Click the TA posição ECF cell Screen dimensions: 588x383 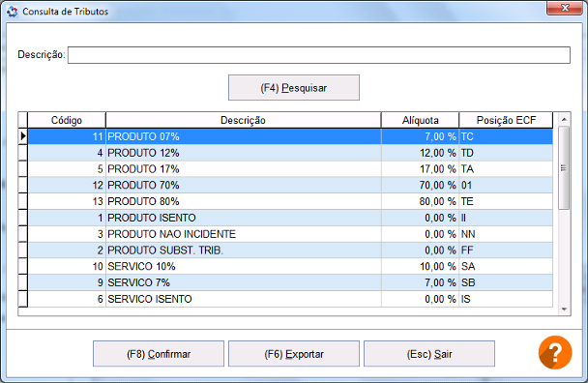coord(506,169)
